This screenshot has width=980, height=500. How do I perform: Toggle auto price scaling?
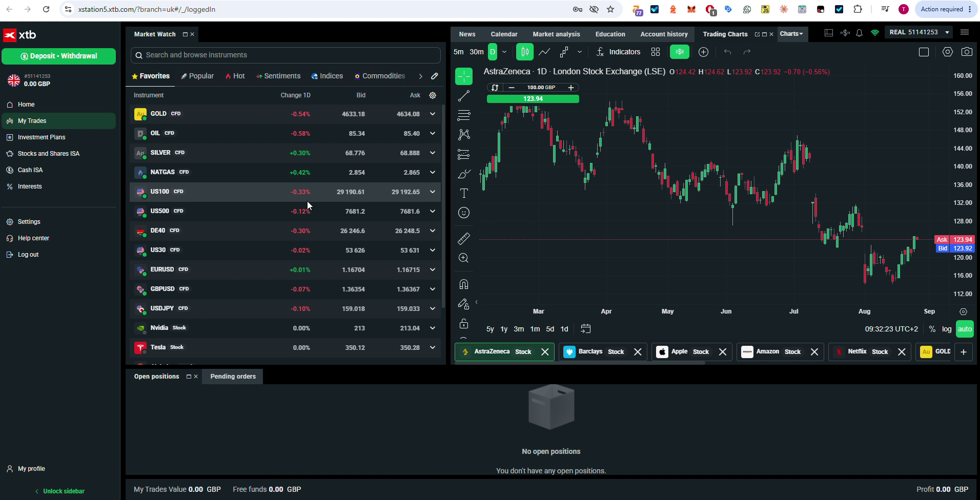pos(965,329)
